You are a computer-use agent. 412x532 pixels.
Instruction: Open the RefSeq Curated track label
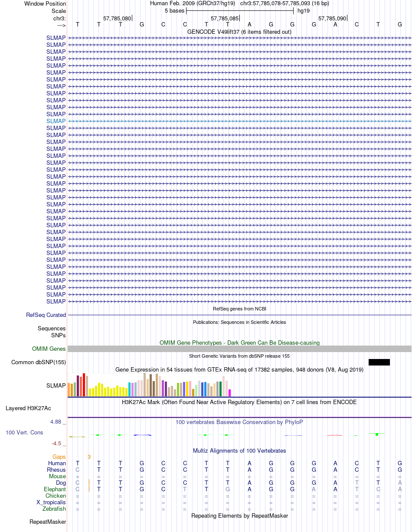pyautogui.click(x=46, y=315)
